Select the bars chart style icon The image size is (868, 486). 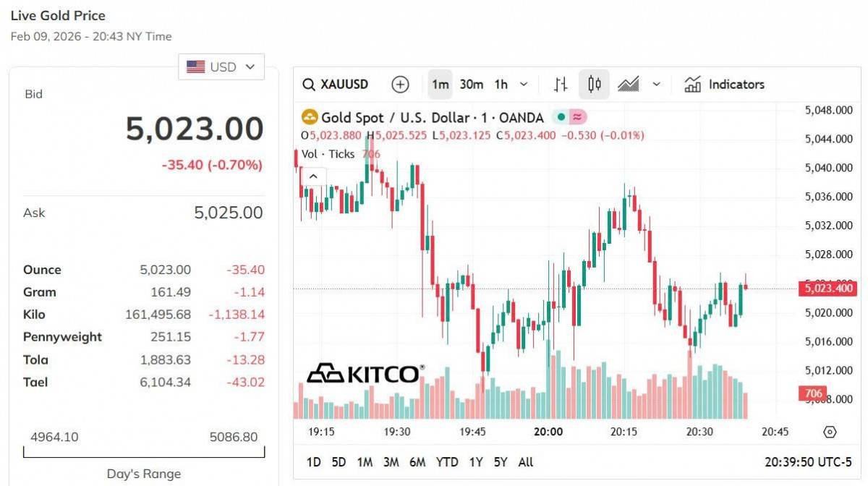(561, 85)
